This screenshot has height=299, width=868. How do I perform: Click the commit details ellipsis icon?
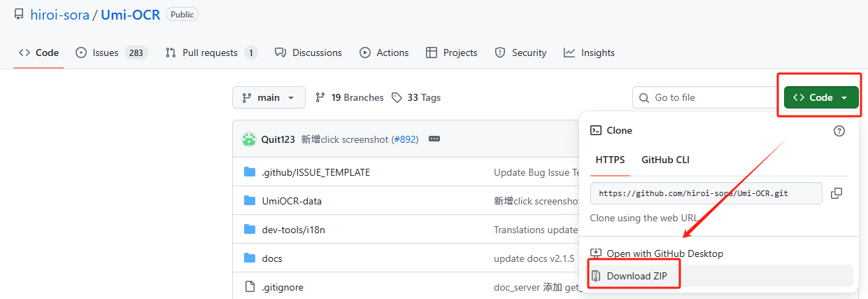tap(434, 139)
